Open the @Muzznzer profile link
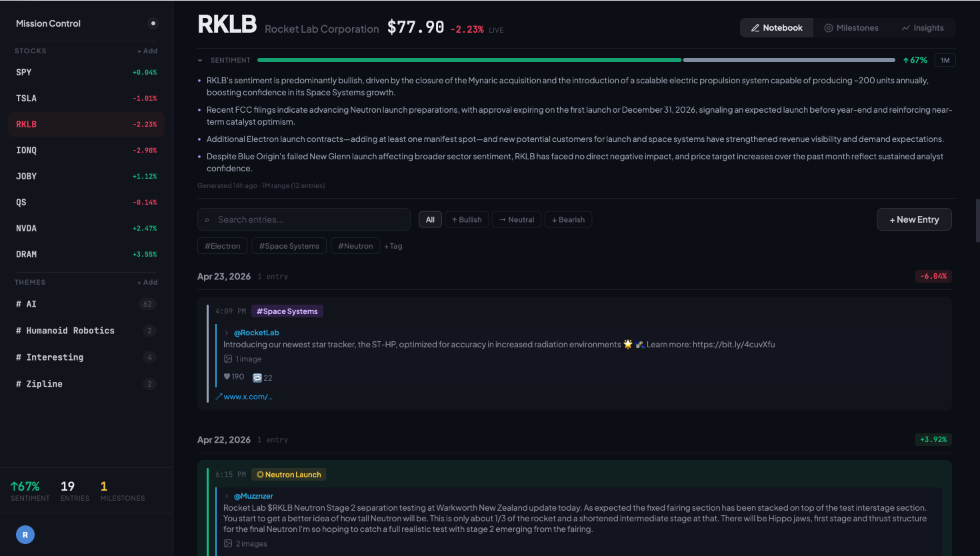 [x=253, y=496]
